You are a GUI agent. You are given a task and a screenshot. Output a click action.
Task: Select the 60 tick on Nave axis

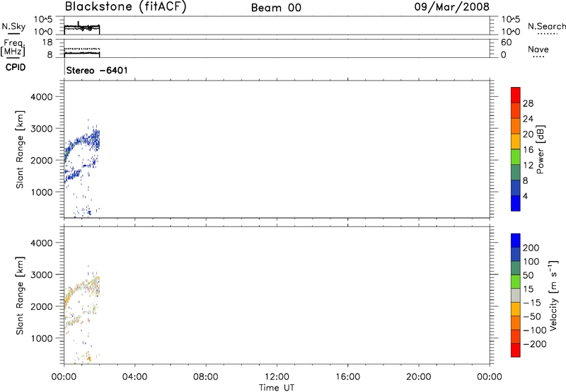tap(506, 42)
